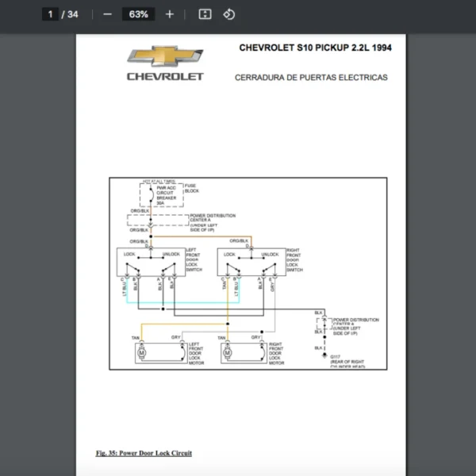Click the zoom out minus button
Viewport: 476px width, 476px height.
click(107, 14)
